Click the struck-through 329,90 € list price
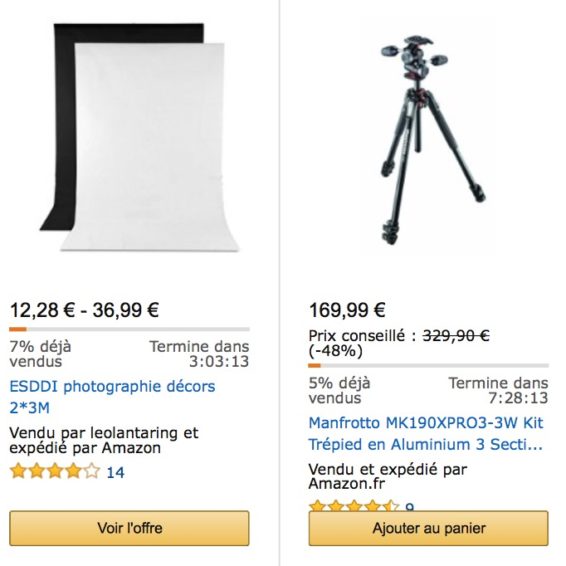 456,336
